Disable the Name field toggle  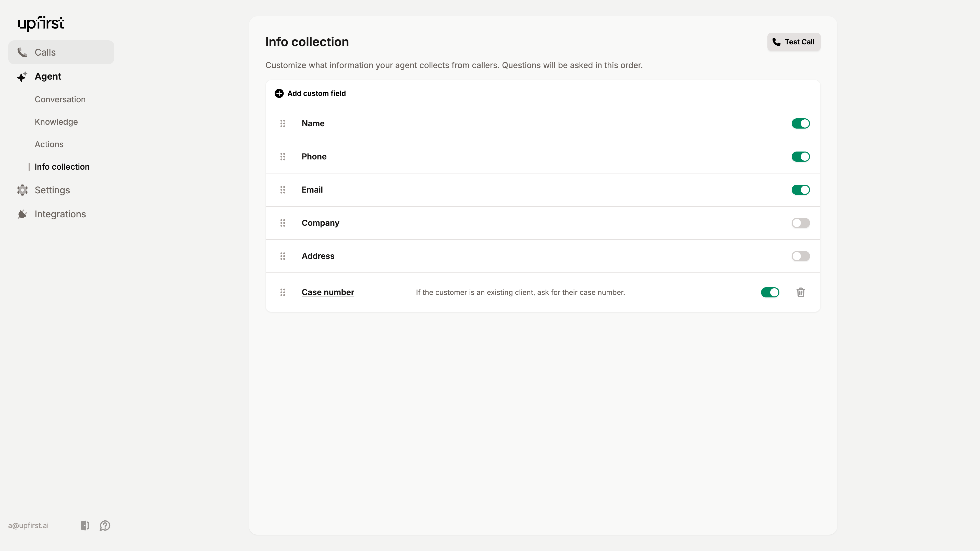tap(800, 123)
